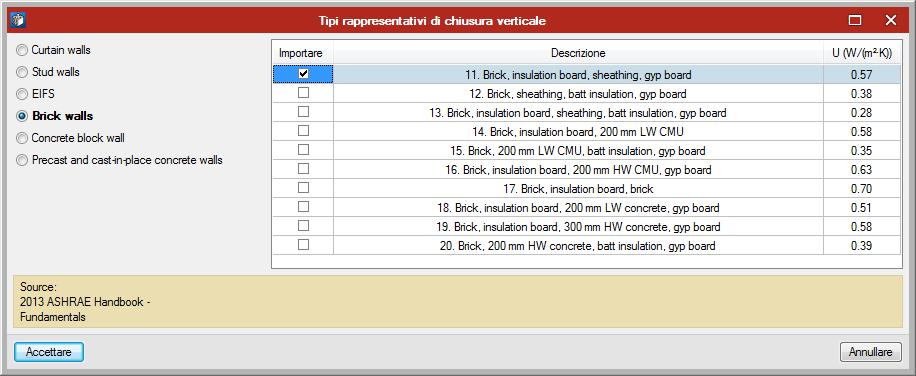Maximize the dialog window

tap(855, 20)
